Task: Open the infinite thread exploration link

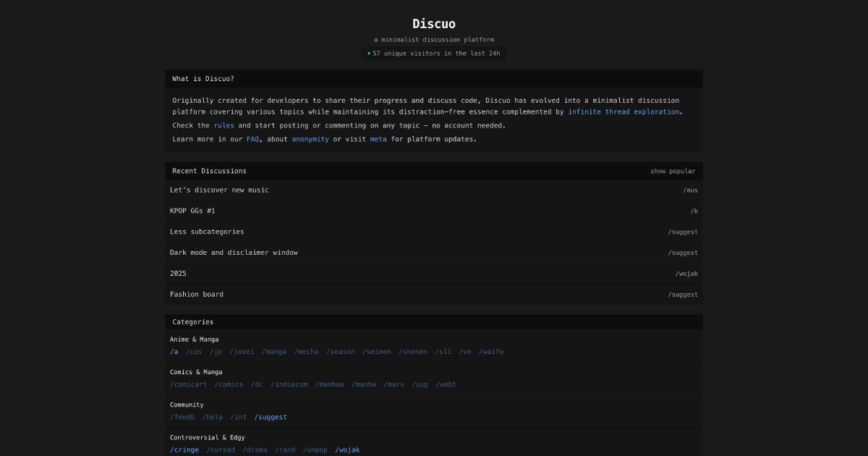Action: click(624, 112)
